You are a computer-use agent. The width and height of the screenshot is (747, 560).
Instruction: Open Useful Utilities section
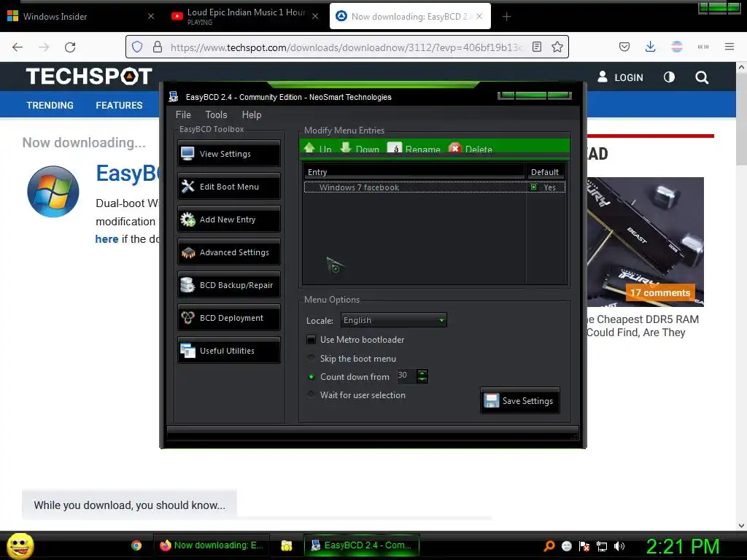tap(228, 351)
